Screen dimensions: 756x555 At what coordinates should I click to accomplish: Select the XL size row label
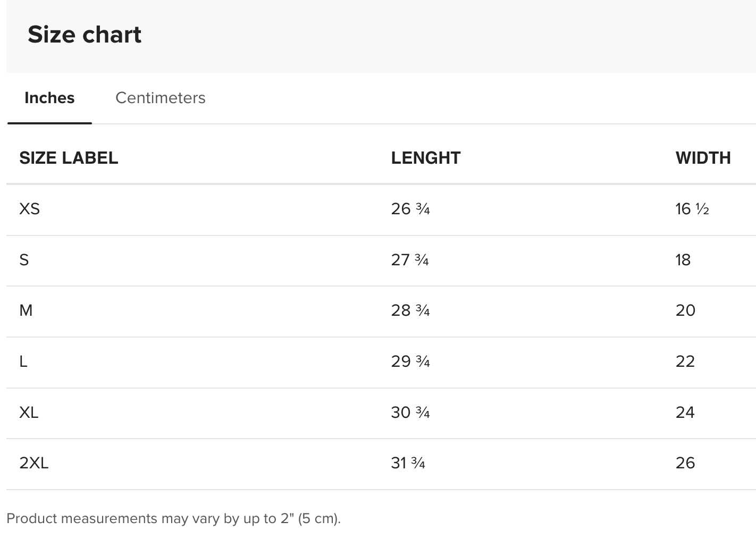coord(29,413)
